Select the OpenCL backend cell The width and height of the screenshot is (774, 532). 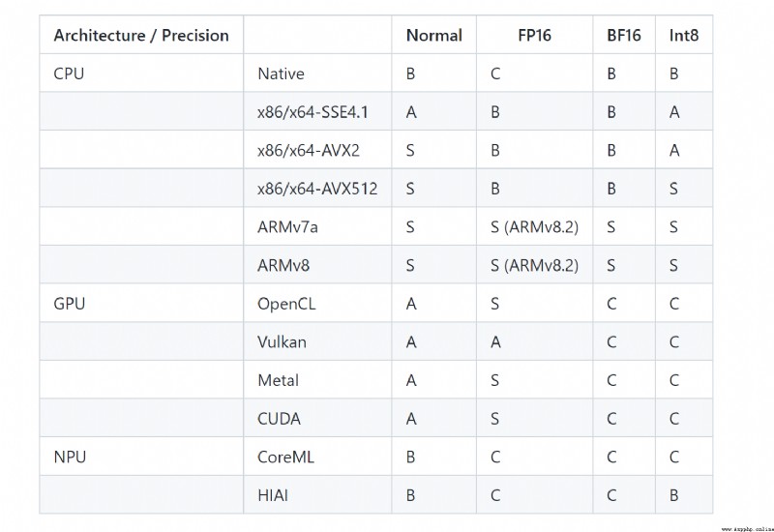pos(317,304)
